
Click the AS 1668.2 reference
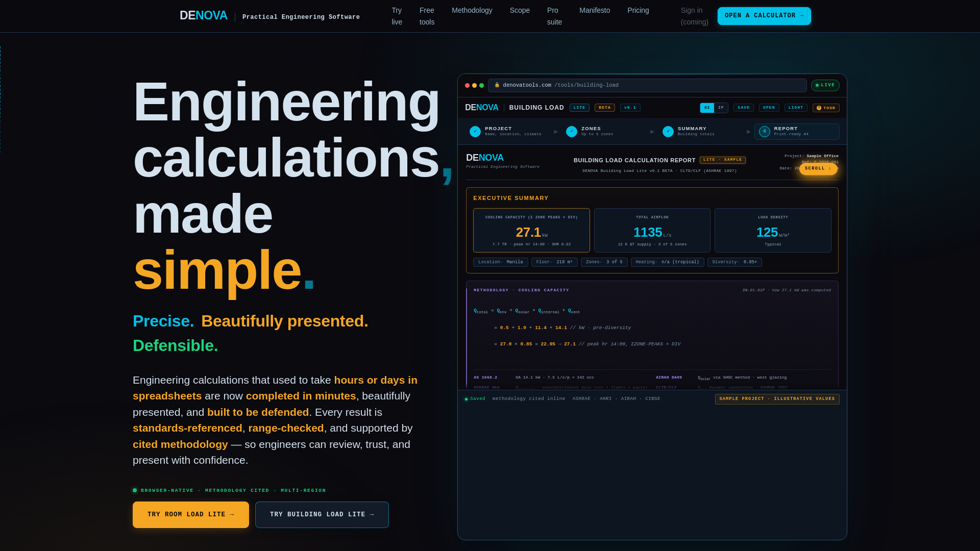pos(485,378)
